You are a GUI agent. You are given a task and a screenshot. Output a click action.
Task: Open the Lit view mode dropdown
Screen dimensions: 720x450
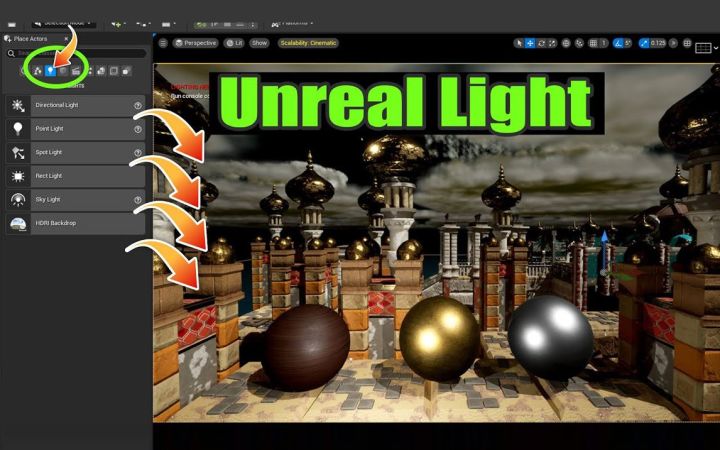pos(234,43)
